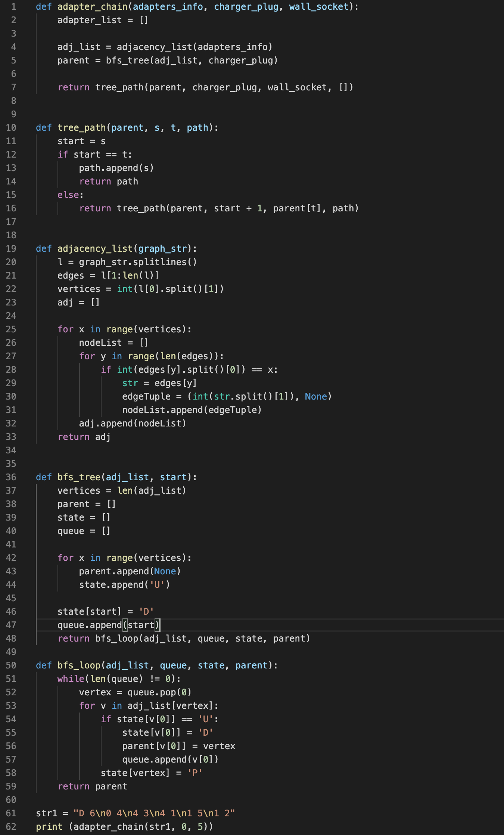Click the "graph_str" parameter on line 19
The height and width of the screenshot is (835, 504).
[x=162, y=249]
